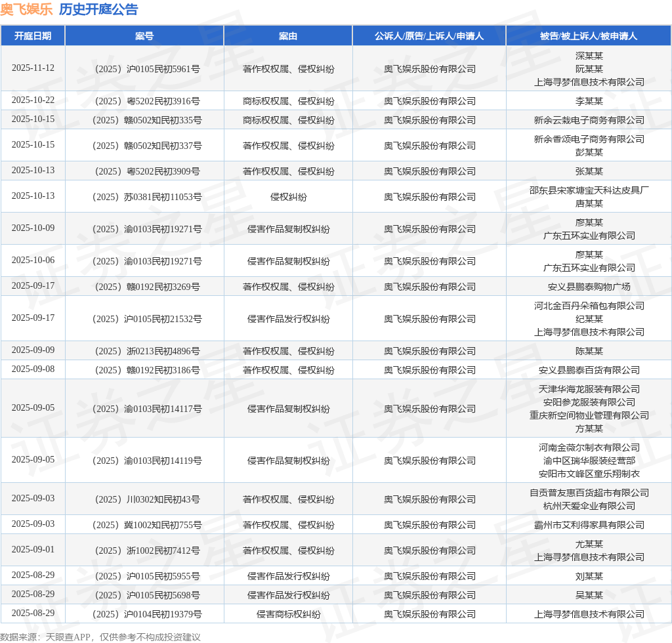Image resolution: width=672 pixels, height=643 pixels.
Task: Click case number 苏0381民初11053号
Action: click(148, 197)
